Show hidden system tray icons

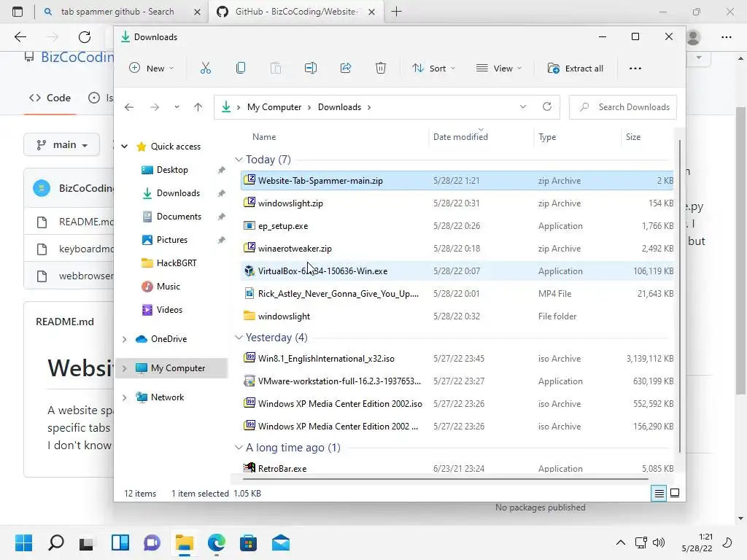[620, 542]
